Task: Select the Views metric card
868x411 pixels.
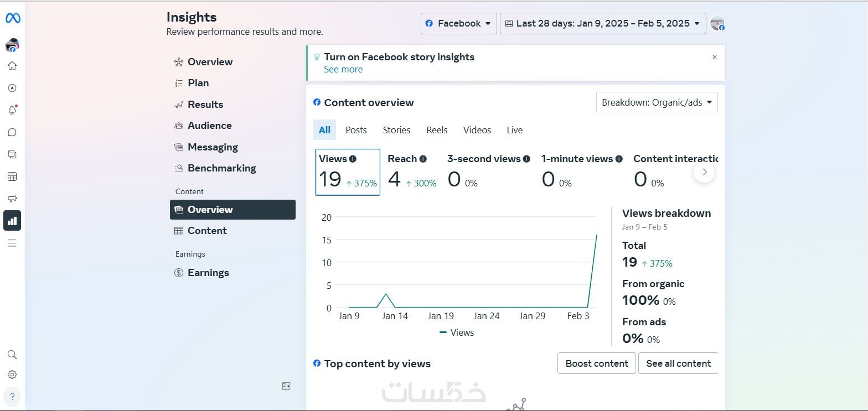Action: [347, 172]
